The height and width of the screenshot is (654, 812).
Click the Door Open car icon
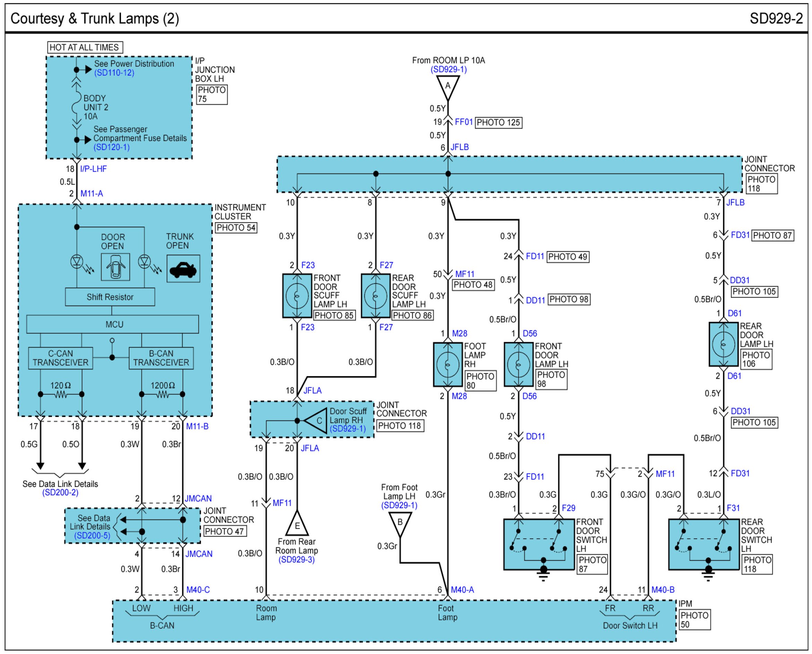tap(115, 267)
